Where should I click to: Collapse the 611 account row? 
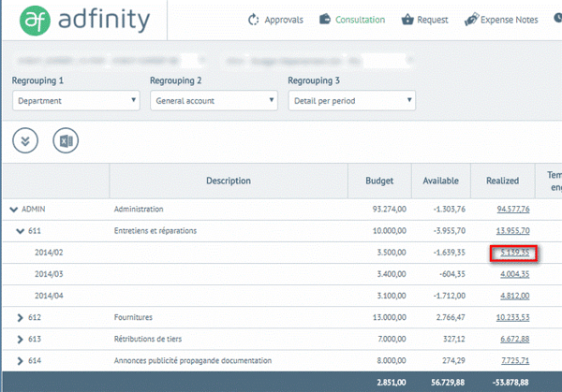tap(21, 230)
